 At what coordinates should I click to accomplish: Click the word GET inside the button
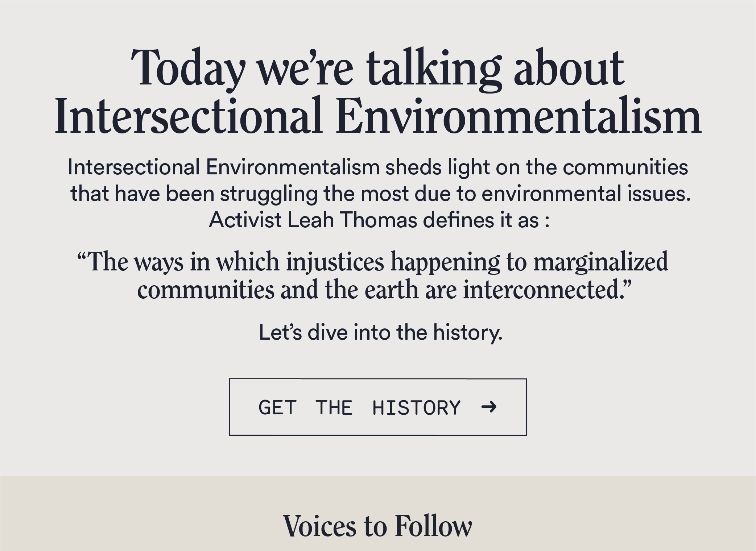277,407
